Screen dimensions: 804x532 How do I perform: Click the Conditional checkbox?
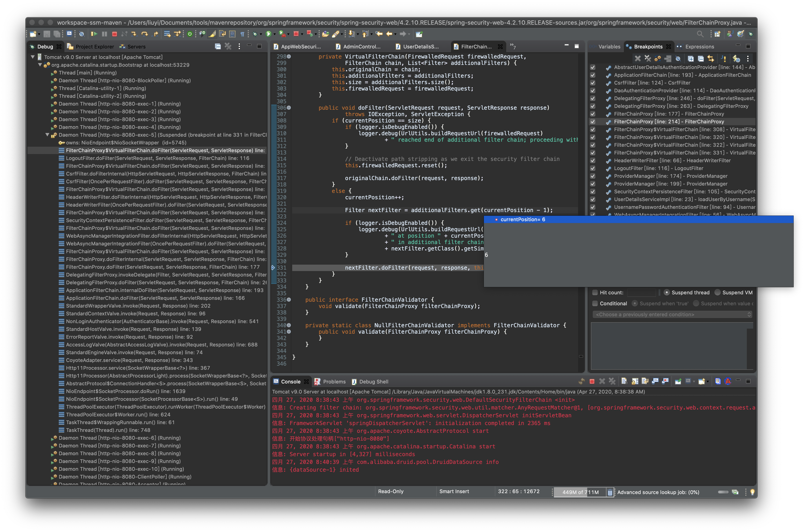pos(595,304)
